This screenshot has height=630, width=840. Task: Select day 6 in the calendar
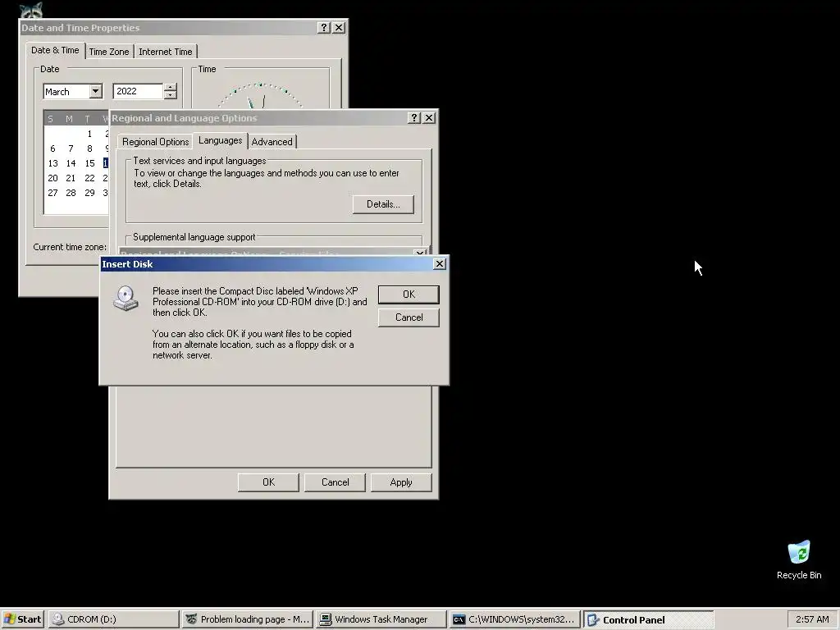click(52, 148)
